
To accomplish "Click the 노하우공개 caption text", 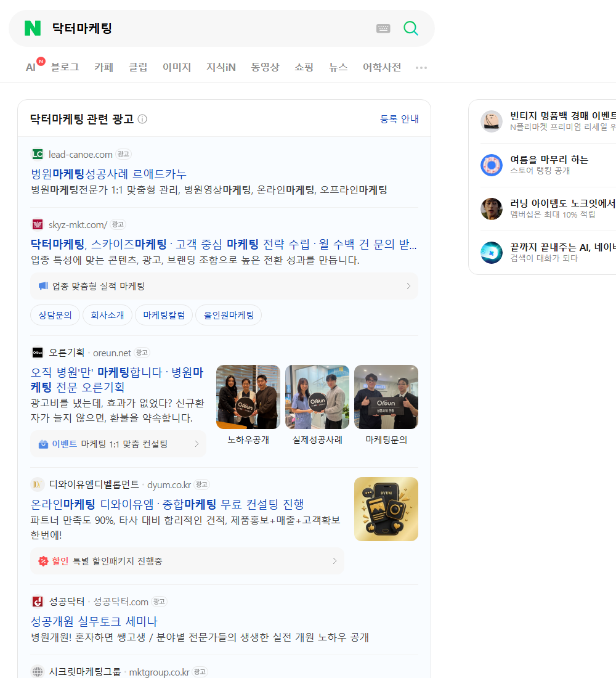I will tap(248, 439).
